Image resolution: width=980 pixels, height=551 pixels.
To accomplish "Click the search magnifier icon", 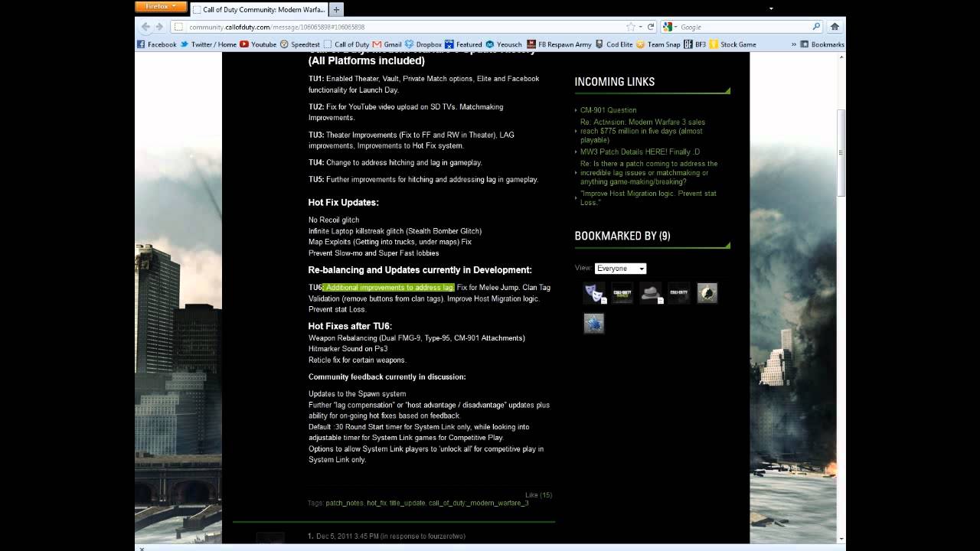I will pos(816,27).
